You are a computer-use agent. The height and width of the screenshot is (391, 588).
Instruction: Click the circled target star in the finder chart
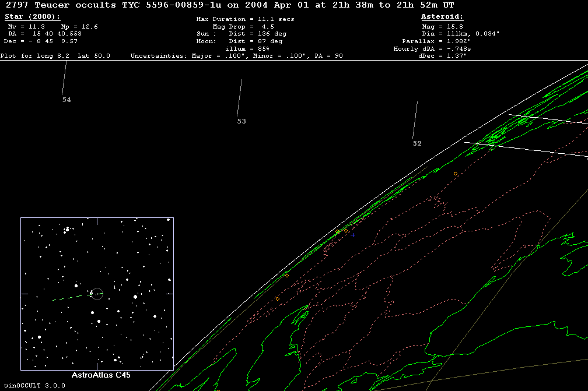(x=97, y=294)
